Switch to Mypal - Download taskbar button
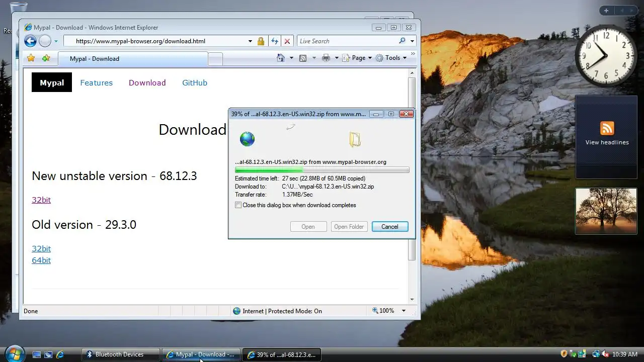The image size is (644, 362). point(201,354)
